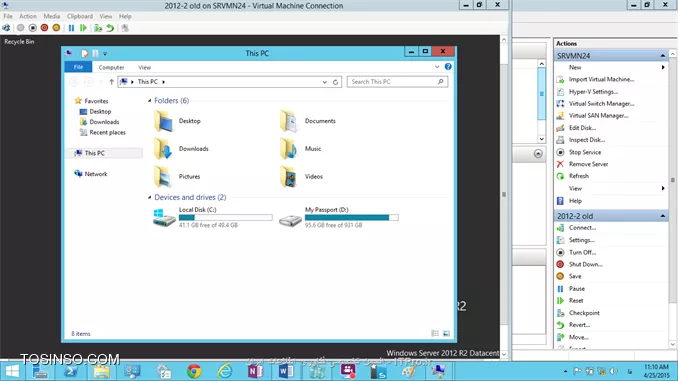The image size is (678, 381).
Task: Open Quick Access Toolbar customize dropdown
Action: tap(105, 54)
